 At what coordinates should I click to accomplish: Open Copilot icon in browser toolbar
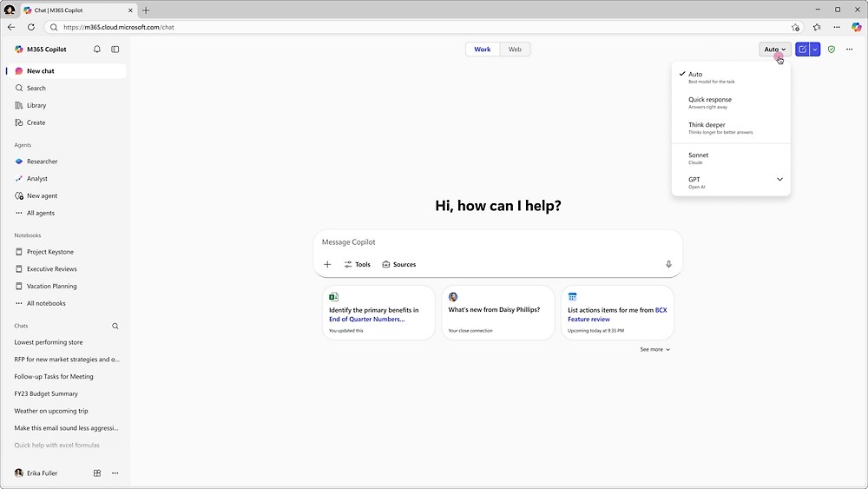(x=857, y=27)
